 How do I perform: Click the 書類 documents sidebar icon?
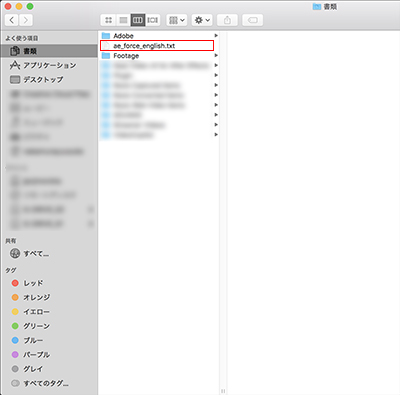15,51
